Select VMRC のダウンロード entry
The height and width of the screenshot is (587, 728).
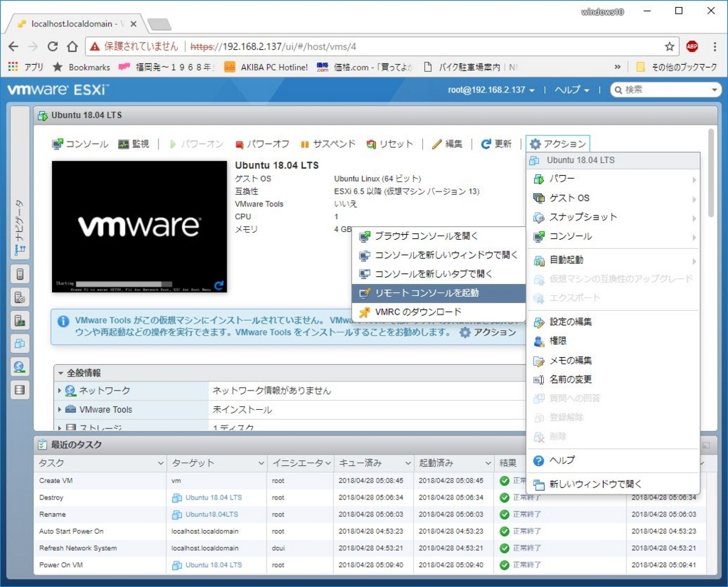pyautogui.click(x=439, y=312)
